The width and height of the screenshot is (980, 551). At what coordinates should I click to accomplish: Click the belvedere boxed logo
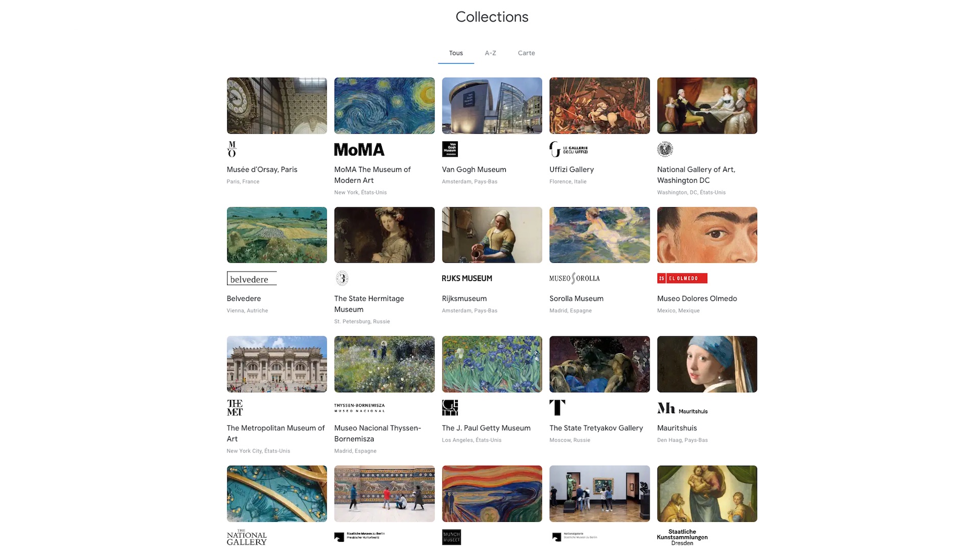click(x=252, y=279)
